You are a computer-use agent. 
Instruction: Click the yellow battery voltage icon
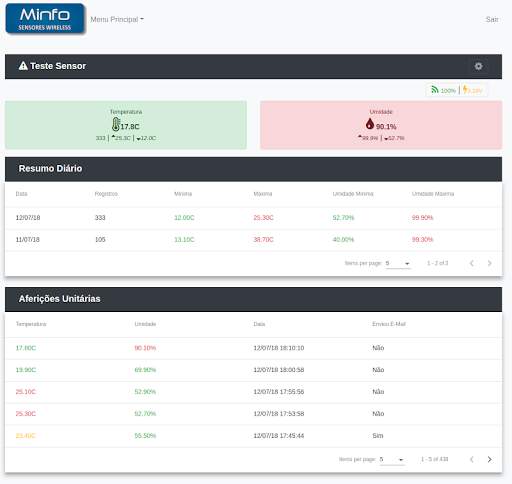tap(466, 90)
